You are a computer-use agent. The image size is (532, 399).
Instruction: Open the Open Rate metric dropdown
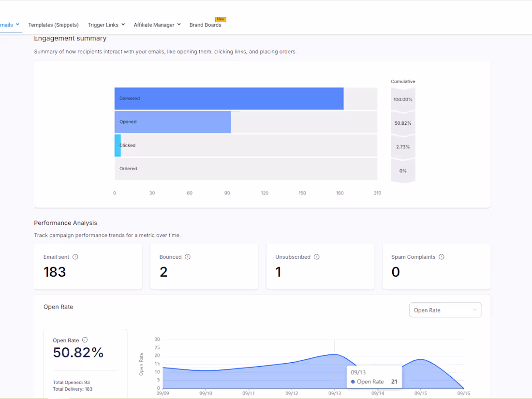[444, 310]
